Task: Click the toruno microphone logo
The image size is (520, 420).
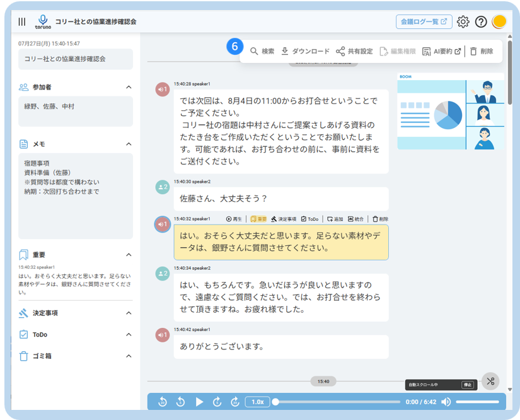Action: point(43,22)
